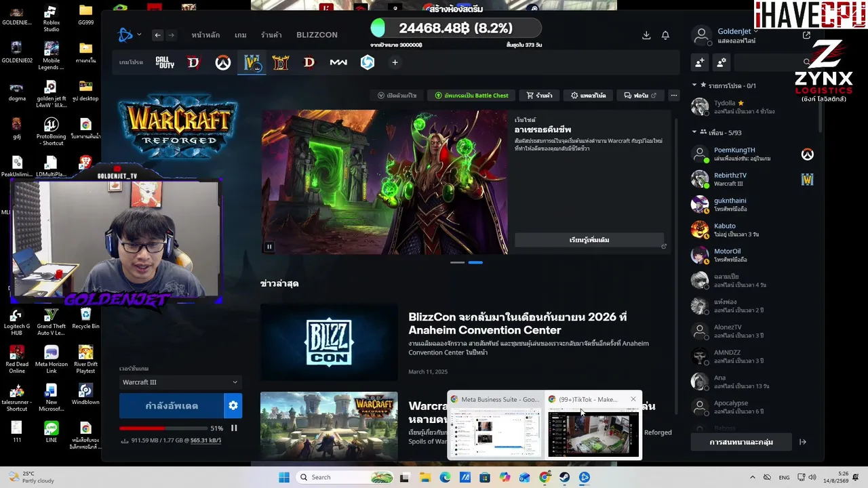Open the downloads icon in header
Viewport: 868px width, 488px height.
click(646, 35)
